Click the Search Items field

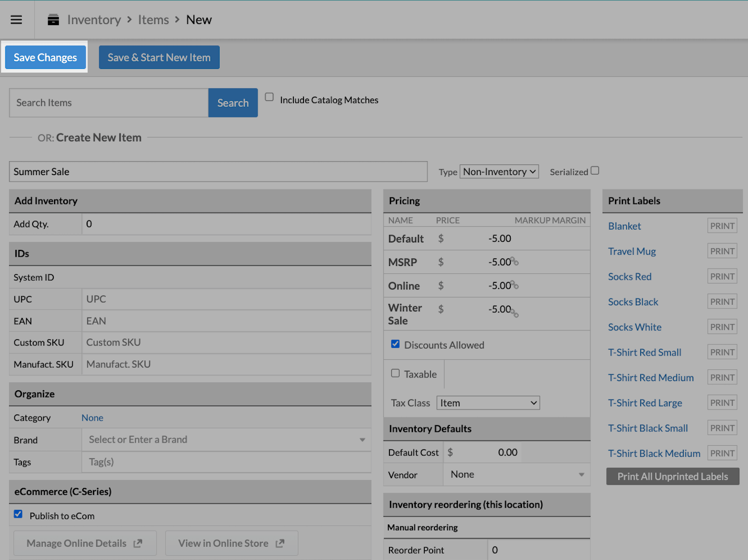pyautogui.click(x=109, y=102)
